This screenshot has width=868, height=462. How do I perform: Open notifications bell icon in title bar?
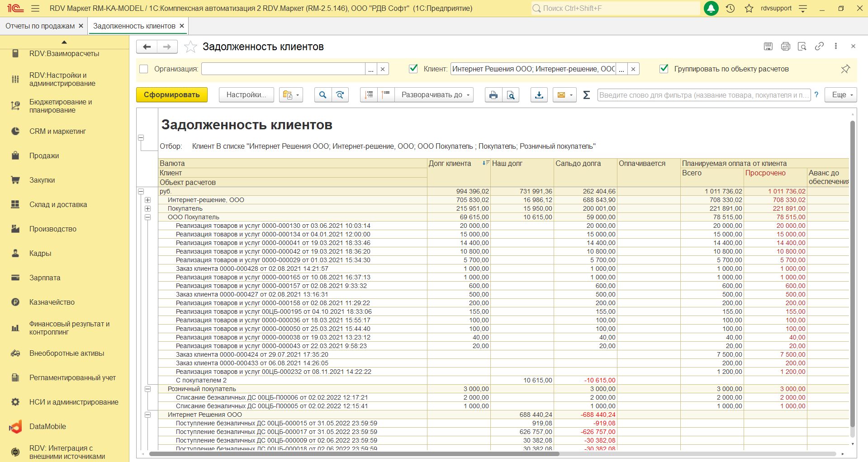(x=711, y=9)
